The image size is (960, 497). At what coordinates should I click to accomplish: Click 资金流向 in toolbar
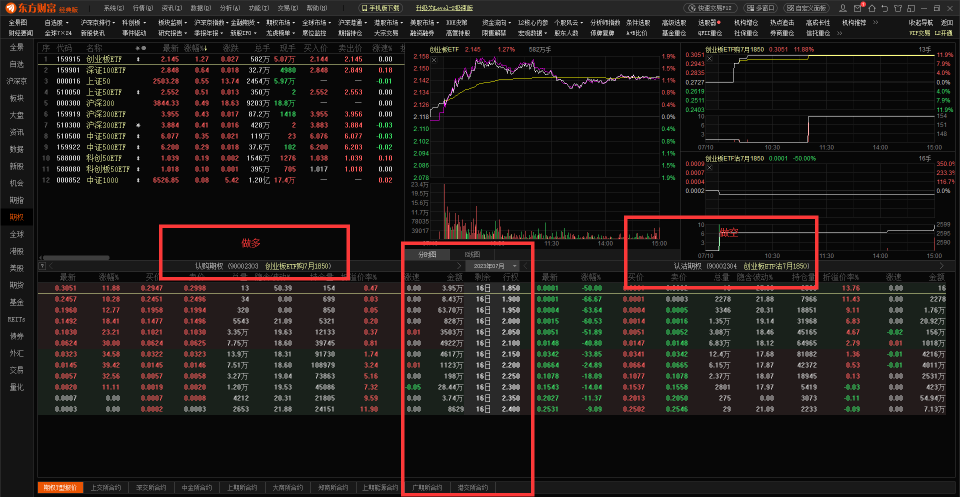493,22
